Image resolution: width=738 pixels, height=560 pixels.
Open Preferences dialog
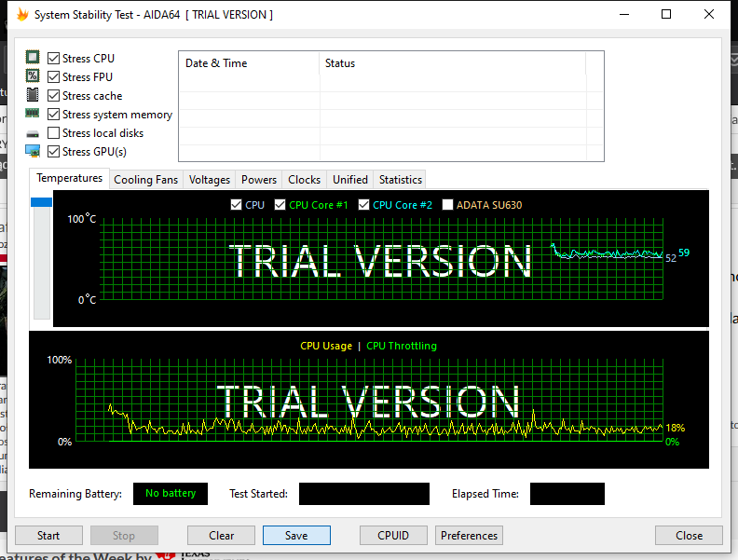click(x=470, y=536)
